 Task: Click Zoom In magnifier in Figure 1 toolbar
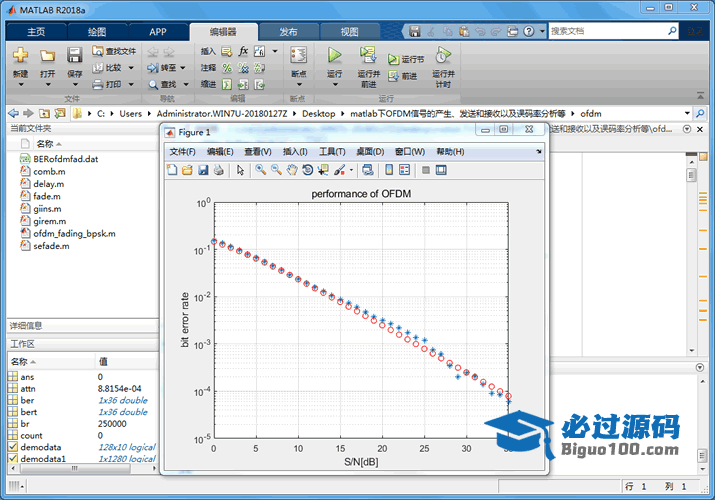tap(260, 170)
